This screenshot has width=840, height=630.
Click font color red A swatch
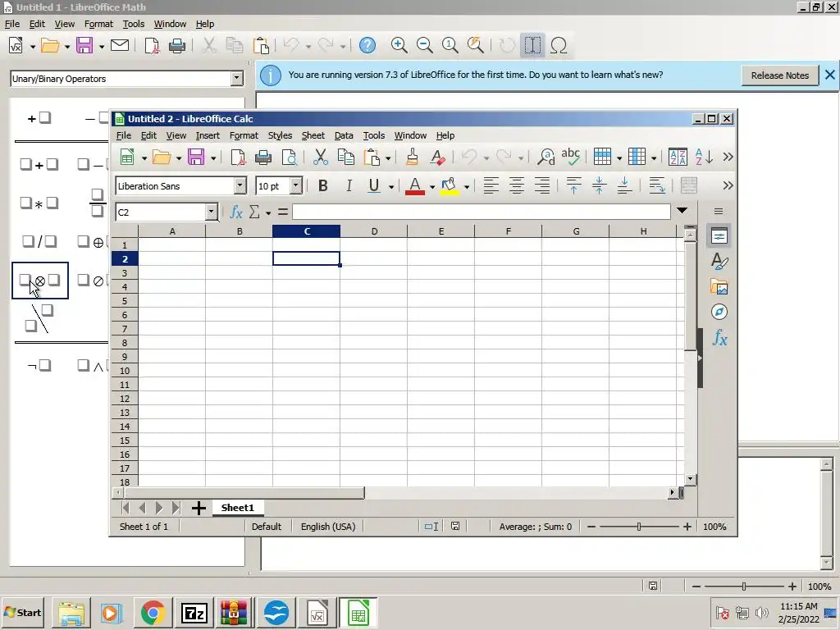[x=414, y=186]
